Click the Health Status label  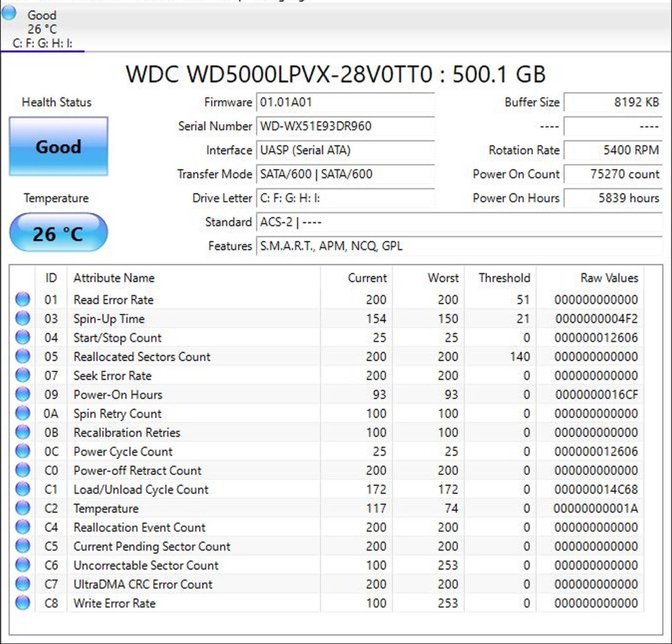click(x=57, y=102)
